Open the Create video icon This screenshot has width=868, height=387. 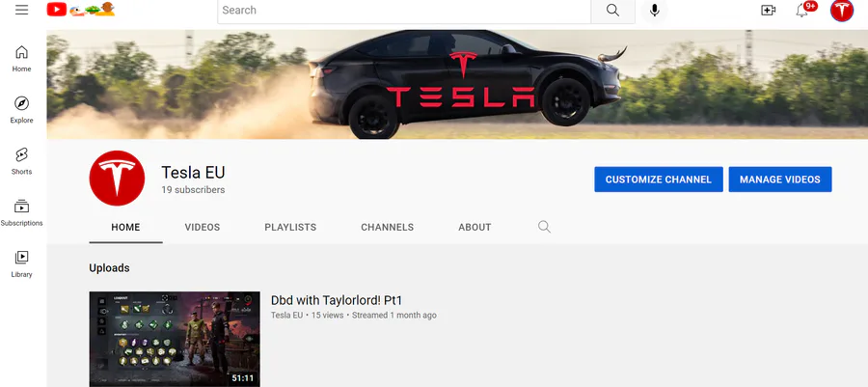click(x=769, y=10)
